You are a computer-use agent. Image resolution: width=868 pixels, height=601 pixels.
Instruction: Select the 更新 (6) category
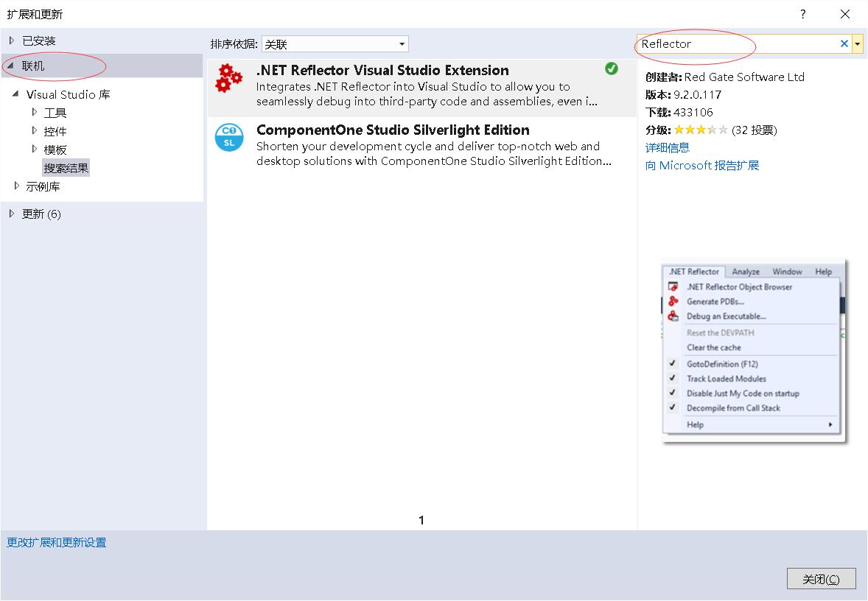tap(41, 214)
